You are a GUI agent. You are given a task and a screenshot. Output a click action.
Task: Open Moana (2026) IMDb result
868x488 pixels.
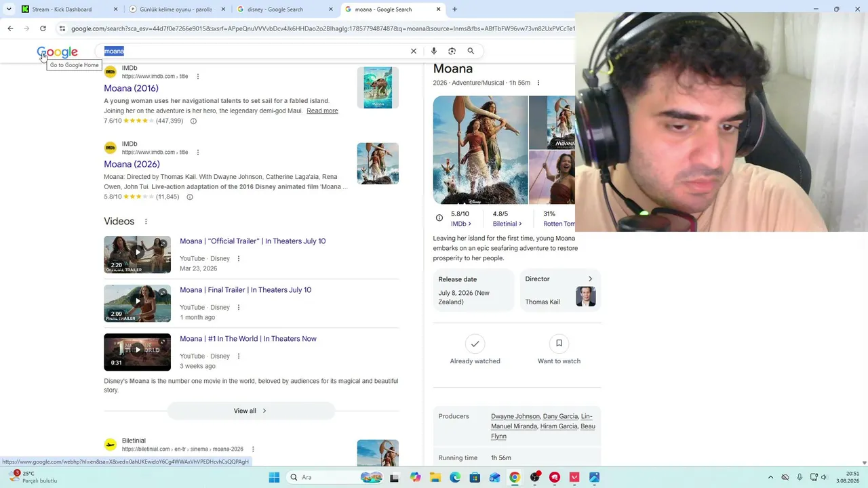(132, 165)
